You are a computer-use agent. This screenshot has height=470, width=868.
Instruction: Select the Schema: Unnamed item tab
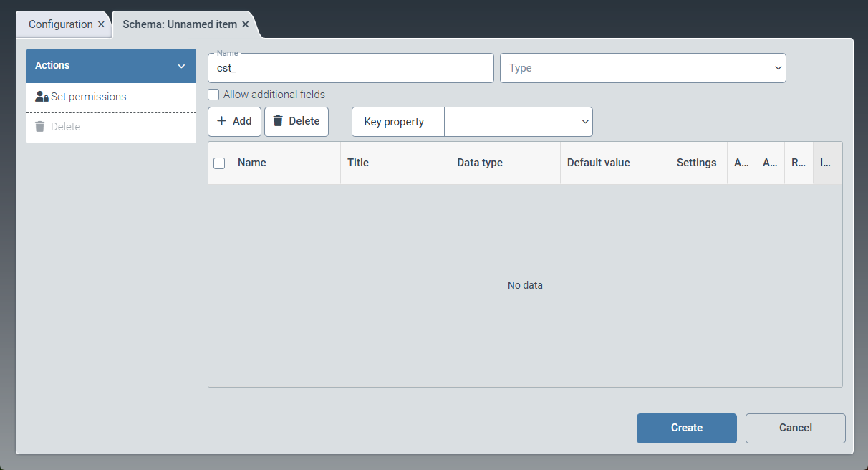click(x=179, y=24)
